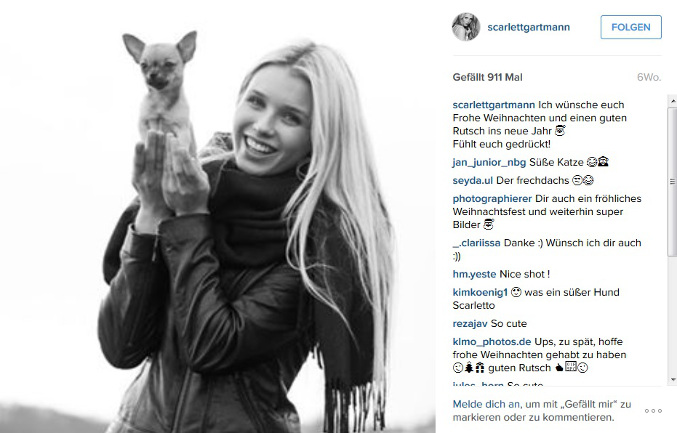Screen dimensions: 677x433
Task: Open scarlettgartmann username in caption
Action: coord(494,104)
